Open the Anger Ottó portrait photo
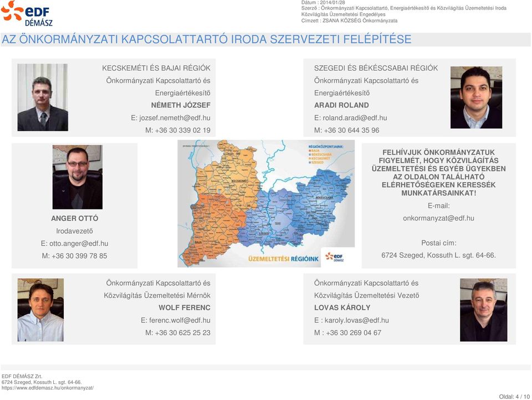 [78, 177]
